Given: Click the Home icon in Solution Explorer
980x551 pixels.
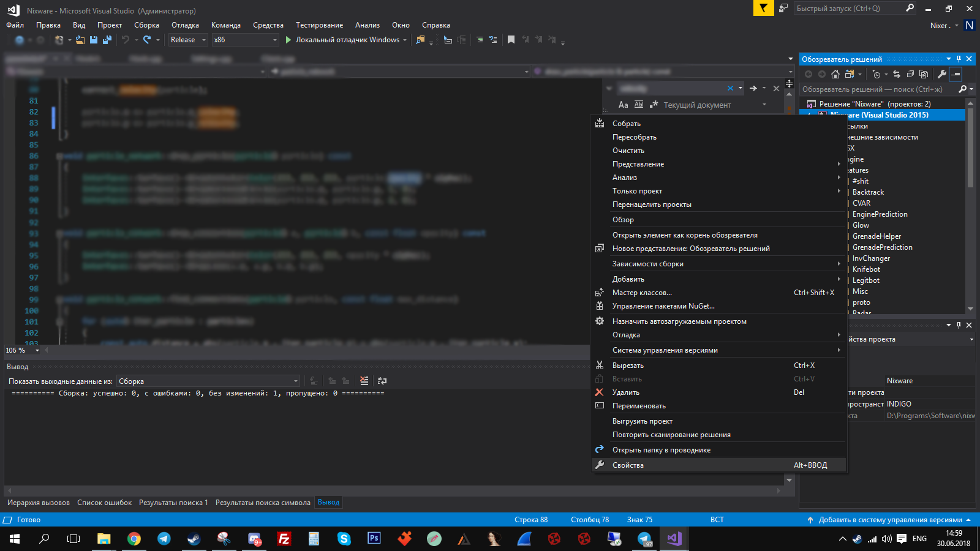Looking at the screenshot, I should 835,74.
